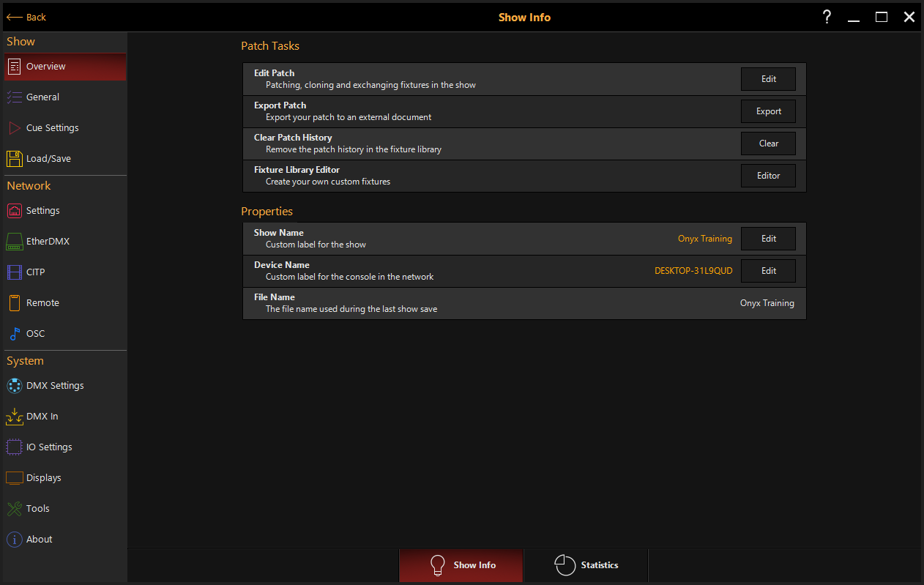The width and height of the screenshot is (924, 585).
Task: Click the CITP film strip icon
Action: [x=14, y=272]
